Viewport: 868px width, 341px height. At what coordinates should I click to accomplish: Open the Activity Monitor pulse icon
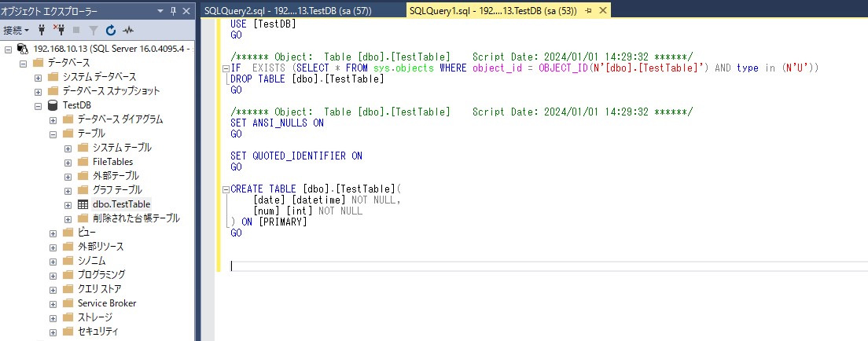coord(128,31)
